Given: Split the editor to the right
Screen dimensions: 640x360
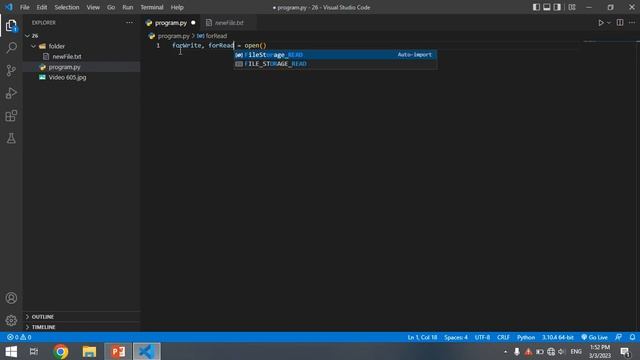Looking at the screenshot, I should coord(620,23).
